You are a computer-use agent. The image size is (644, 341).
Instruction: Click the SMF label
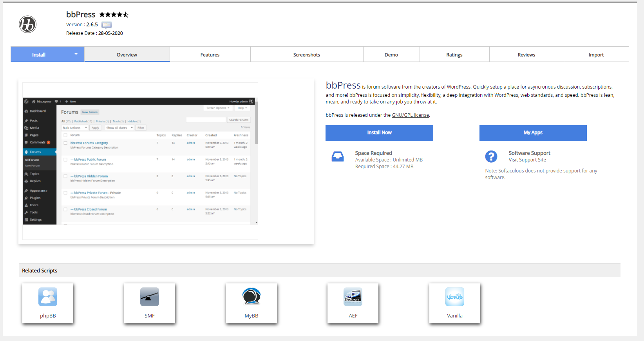[x=150, y=316]
